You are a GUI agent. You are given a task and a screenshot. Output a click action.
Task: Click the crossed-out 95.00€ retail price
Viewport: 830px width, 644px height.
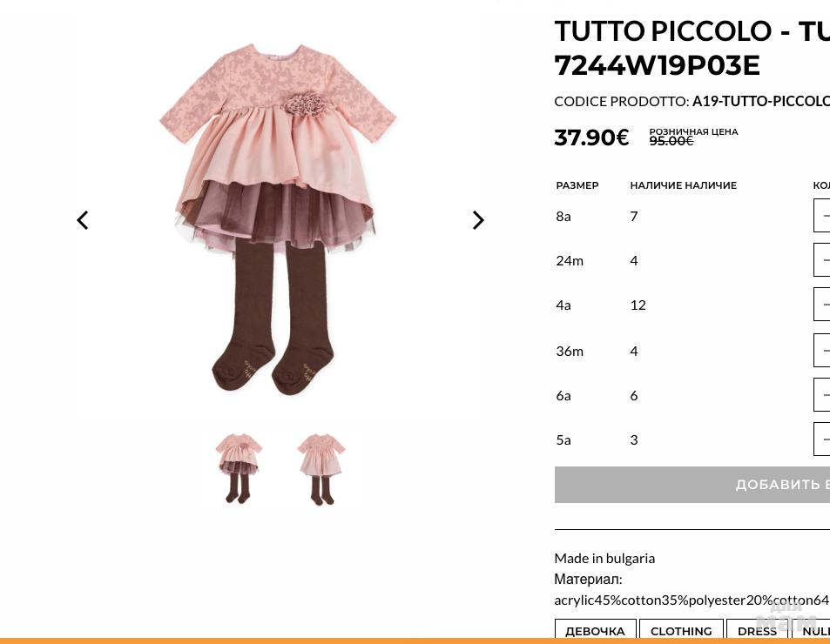coord(671,141)
